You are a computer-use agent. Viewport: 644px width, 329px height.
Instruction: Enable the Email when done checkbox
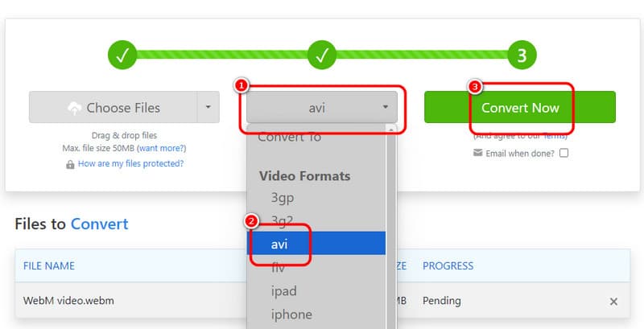[x=564, y=153]
